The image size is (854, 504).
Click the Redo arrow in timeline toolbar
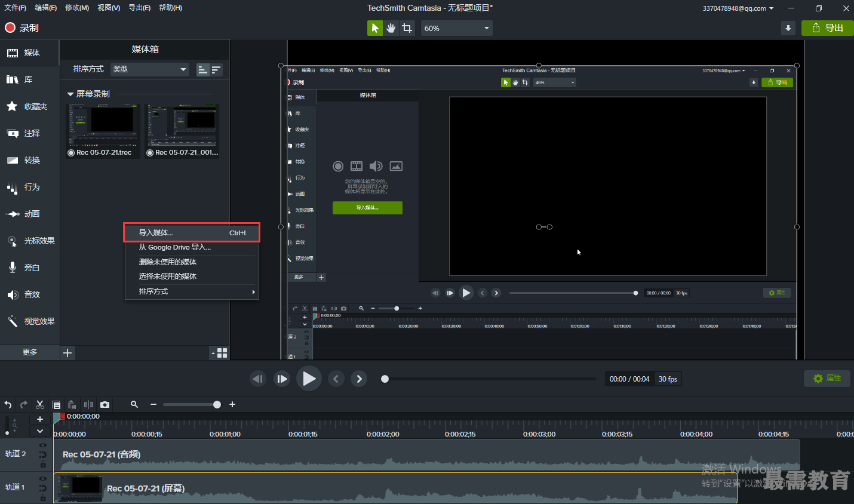pyautogui.click(x=24, y=405)
